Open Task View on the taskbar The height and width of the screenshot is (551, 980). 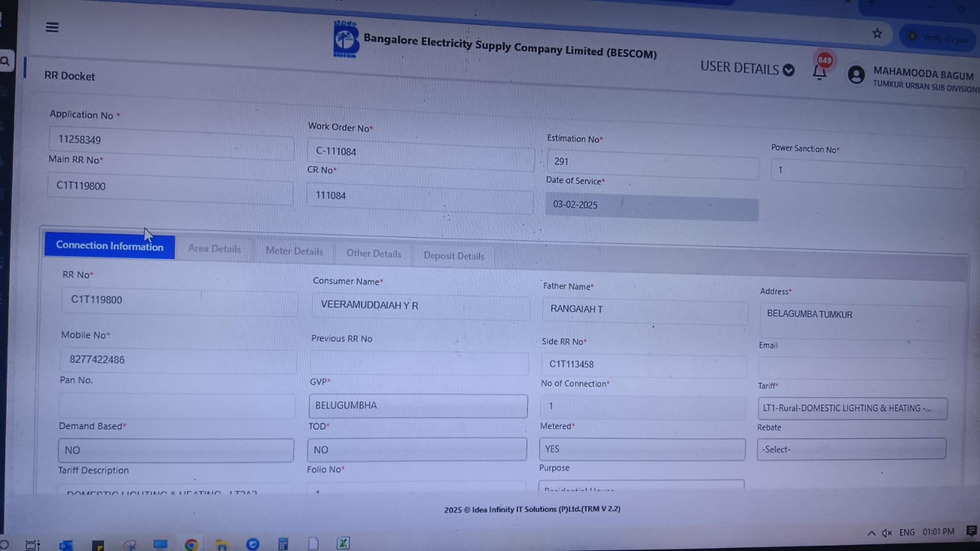(32, 544)
